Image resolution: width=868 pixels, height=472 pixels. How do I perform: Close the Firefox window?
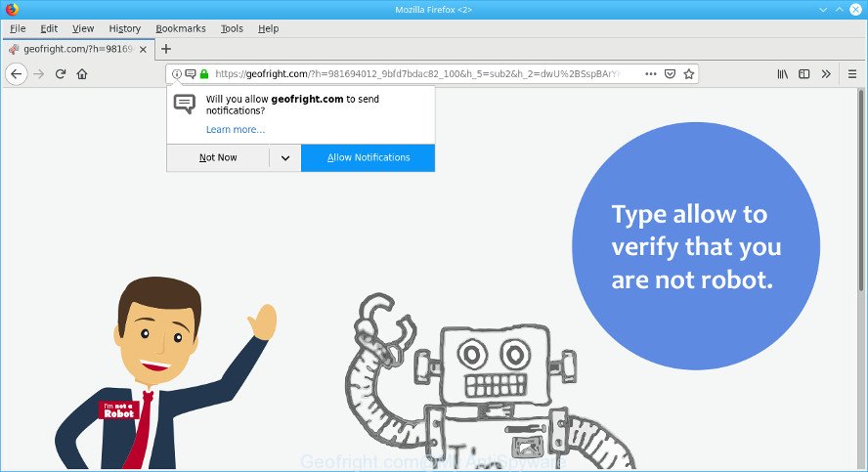856,10
